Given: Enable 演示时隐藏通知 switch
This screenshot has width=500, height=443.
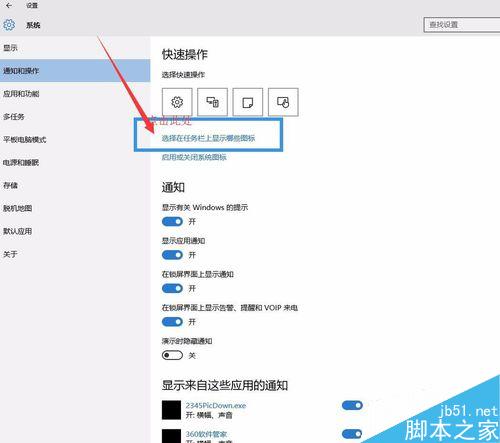Looking at the screenshot, I should 172,355.
